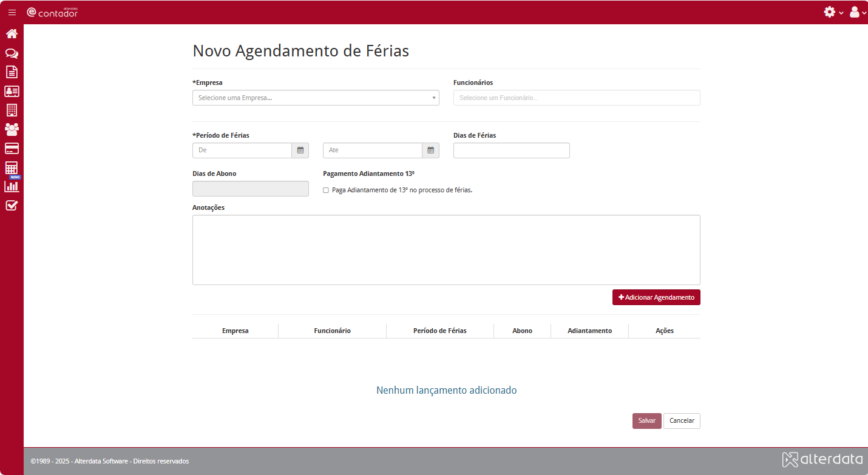The width and height of the screenshot is (868, 475).
Task: Open the chat messages sidebar icon
Action: click(x=12, y=53)
